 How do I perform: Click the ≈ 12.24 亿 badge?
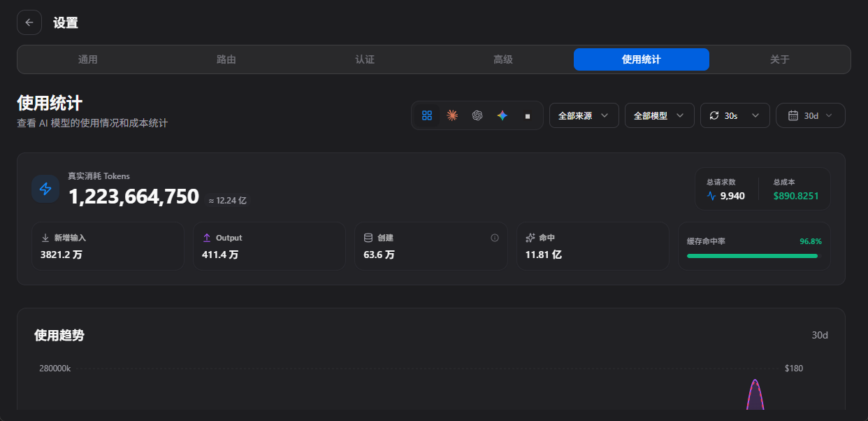228,201
